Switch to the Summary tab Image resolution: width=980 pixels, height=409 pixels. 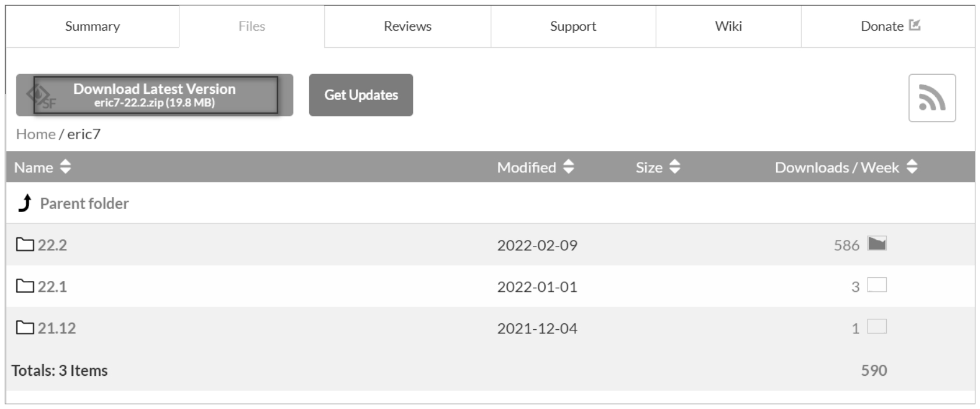[93, 26]
